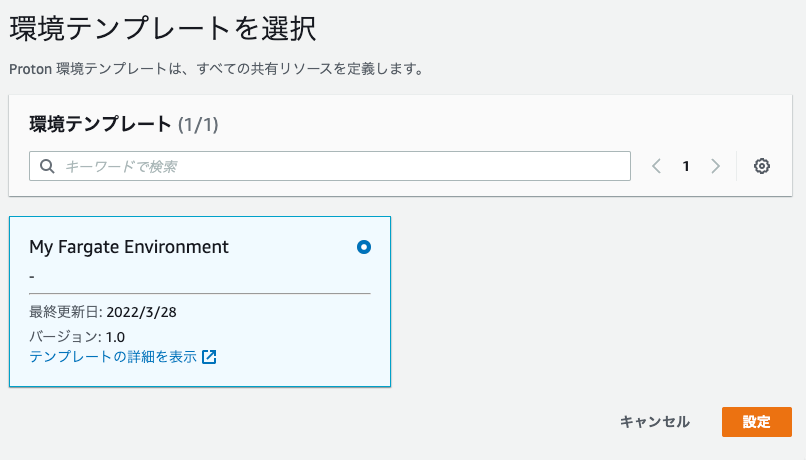Click the divider line inside the template card
Viewport: 806px width, 460px height.
click(200, 293)
